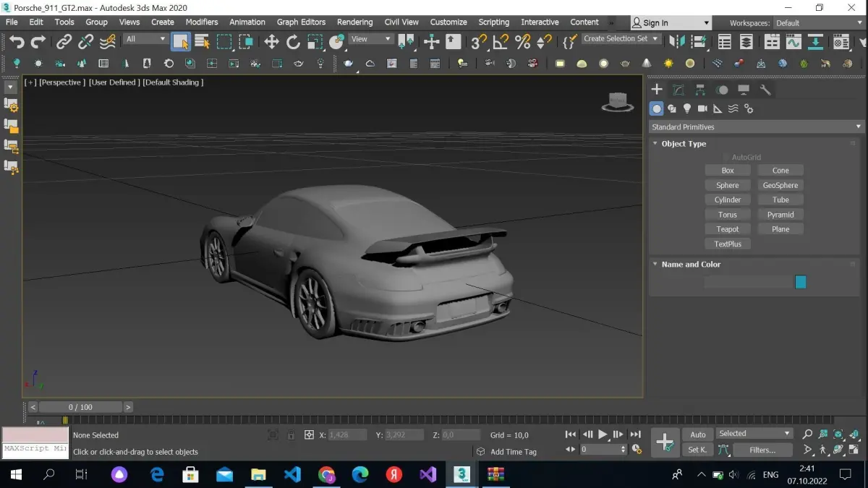Activate Select and Rotate tool
Image resolution: width=868 pixels, height=488 pixels.
point(293,42)
